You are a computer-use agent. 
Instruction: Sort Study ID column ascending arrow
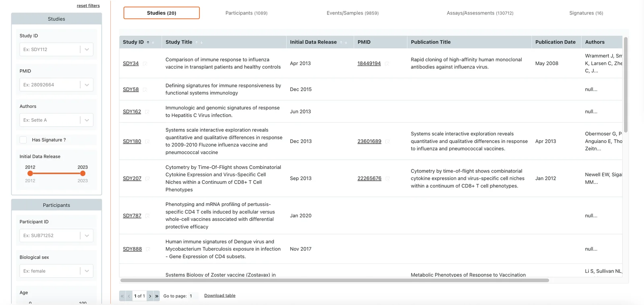coord(148,42)
